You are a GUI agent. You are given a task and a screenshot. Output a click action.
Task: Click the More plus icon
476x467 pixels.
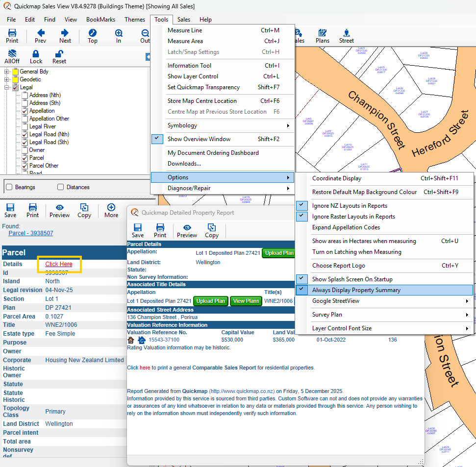(x=111, y=207)
